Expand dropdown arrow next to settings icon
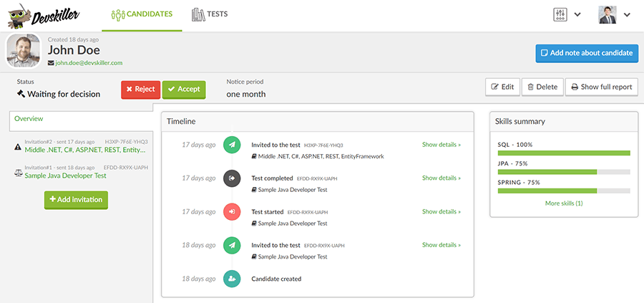Screen dimensions: 644x303 (x=578, y=15)
